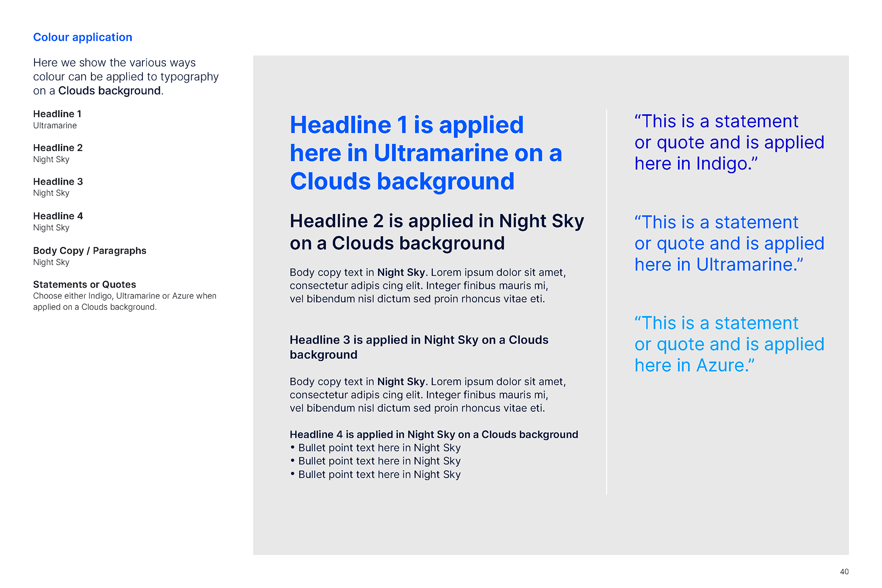The width and height of the screenshot is (882, 588).
Task: Click the Indigo statement quote
Action: click(729, 142)
